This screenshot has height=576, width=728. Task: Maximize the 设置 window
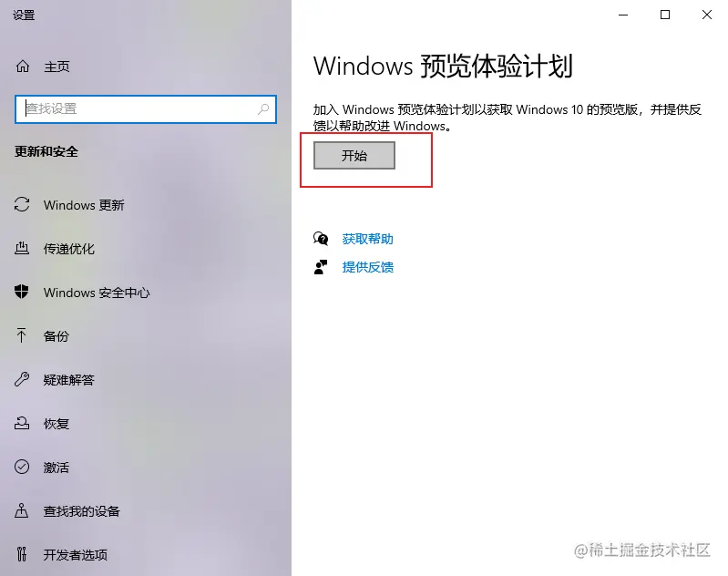(665, 15)
